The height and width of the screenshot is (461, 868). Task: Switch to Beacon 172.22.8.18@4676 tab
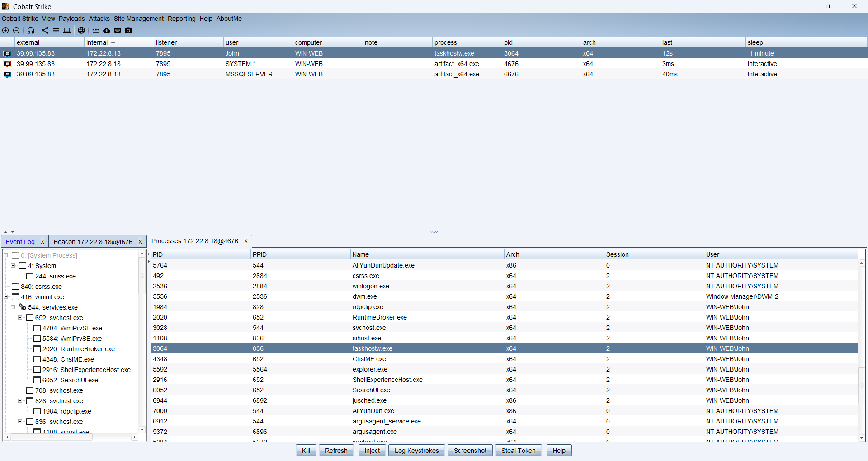coord(93,242)
